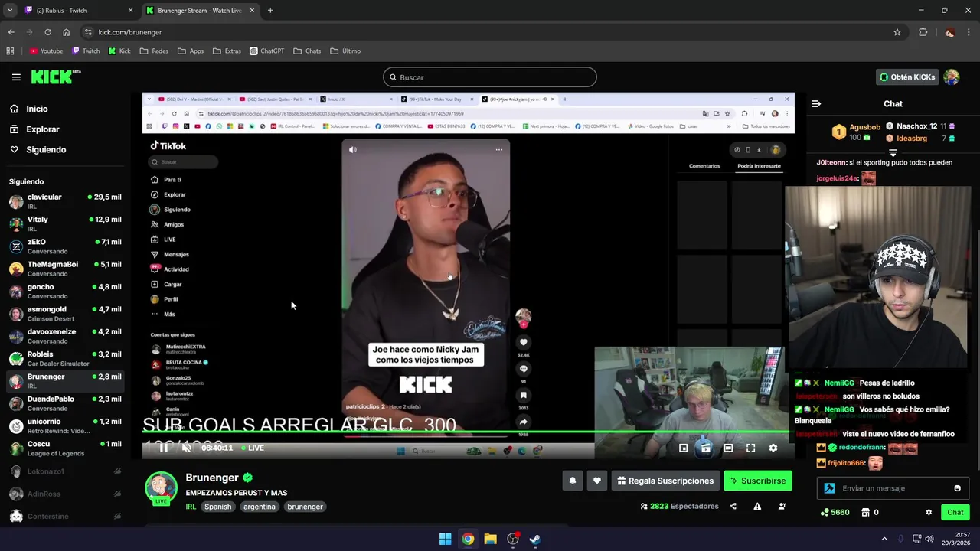Enable mini player mode
This screenshot has width=980, height=551.
[x=684, y=448]
